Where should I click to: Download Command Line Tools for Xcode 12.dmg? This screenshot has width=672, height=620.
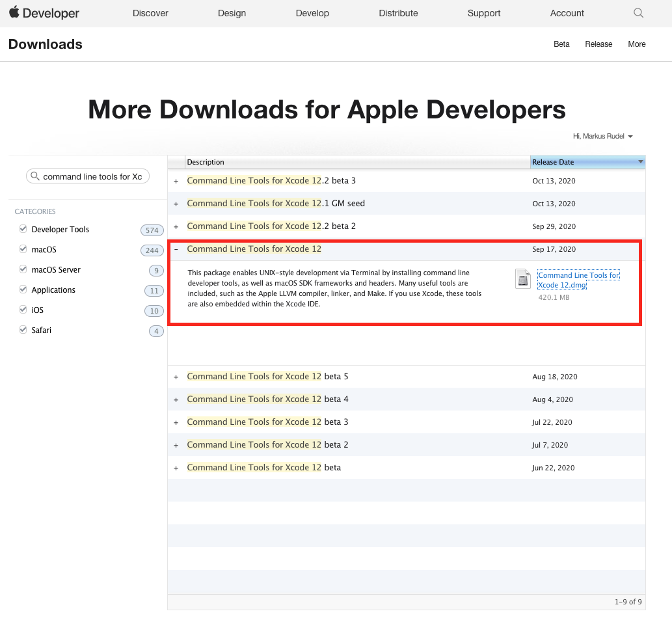click(578, 280)
